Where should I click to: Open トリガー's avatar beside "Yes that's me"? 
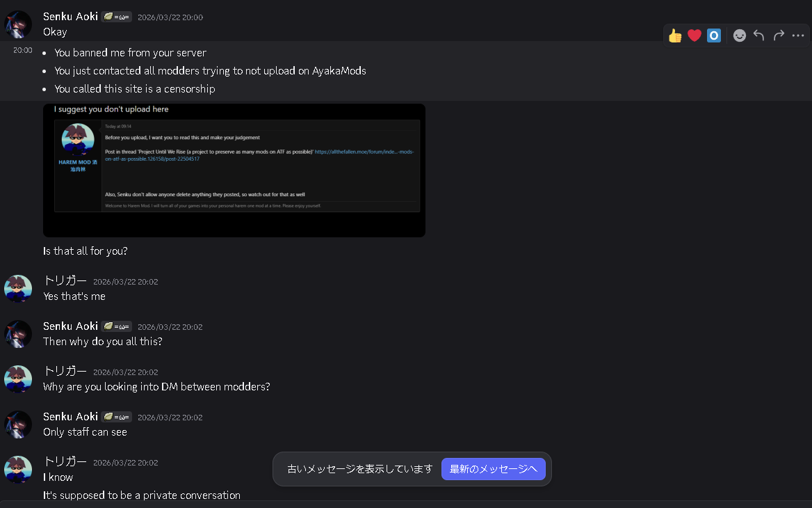(x=18, y=289)
